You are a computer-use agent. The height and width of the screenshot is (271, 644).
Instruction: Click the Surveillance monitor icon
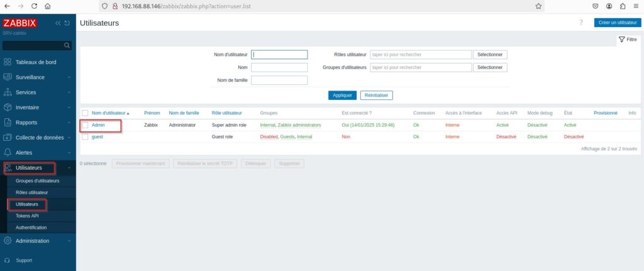(8, 77)
